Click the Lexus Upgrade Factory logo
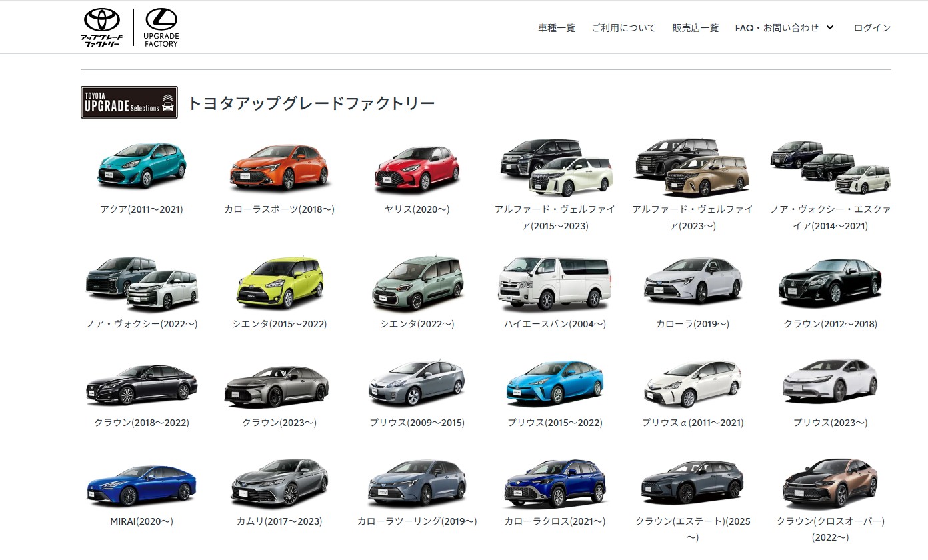 161,28
